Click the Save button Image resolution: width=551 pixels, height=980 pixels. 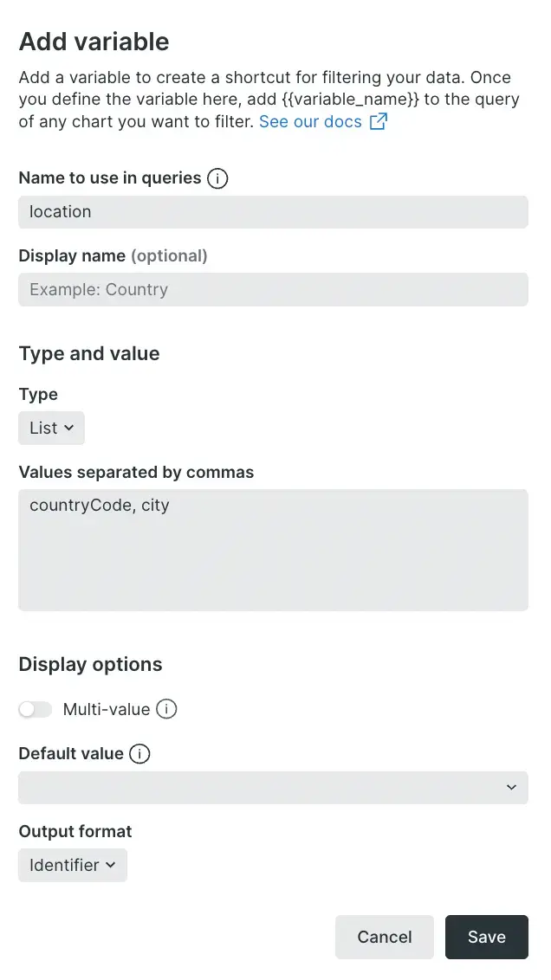click(487, 937)
